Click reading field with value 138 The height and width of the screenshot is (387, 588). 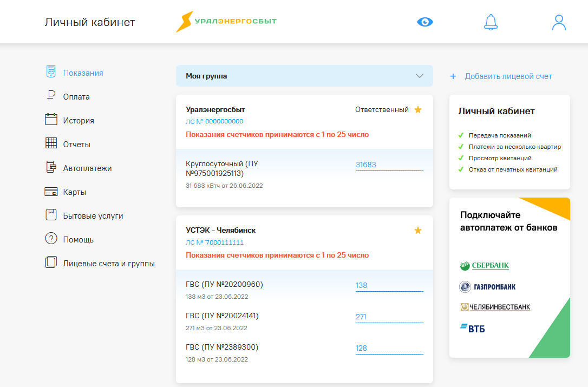coord(389,286)
